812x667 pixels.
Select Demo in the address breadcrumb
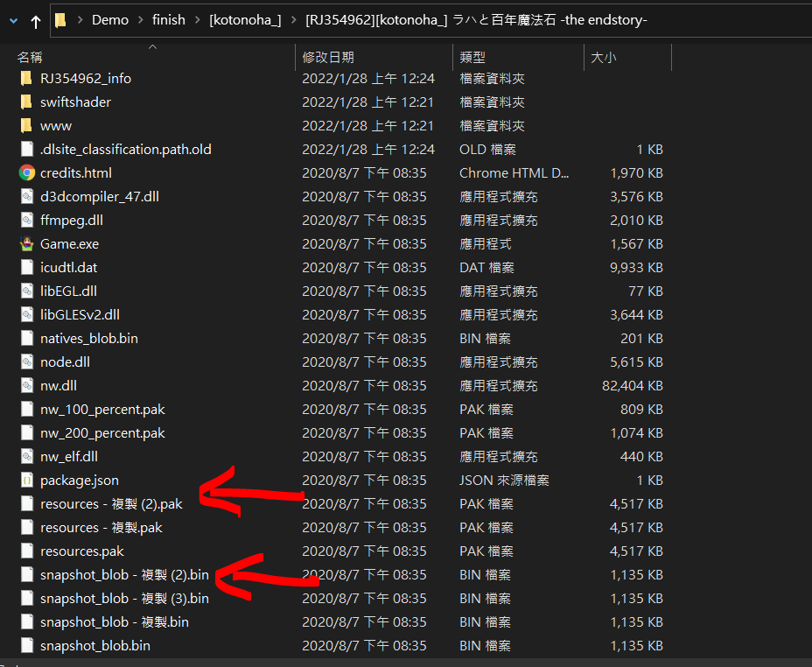click(110, 19)
